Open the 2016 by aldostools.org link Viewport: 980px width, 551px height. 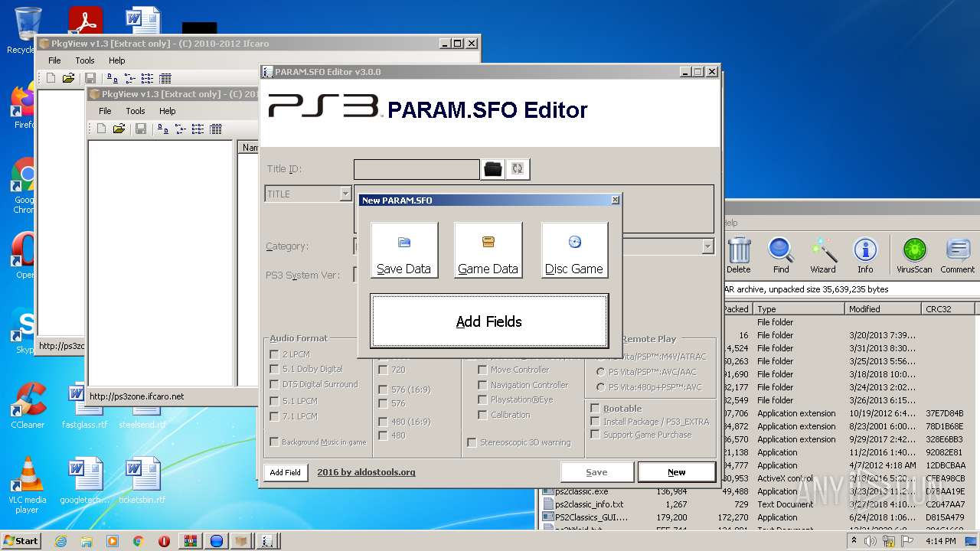point(366,472)
